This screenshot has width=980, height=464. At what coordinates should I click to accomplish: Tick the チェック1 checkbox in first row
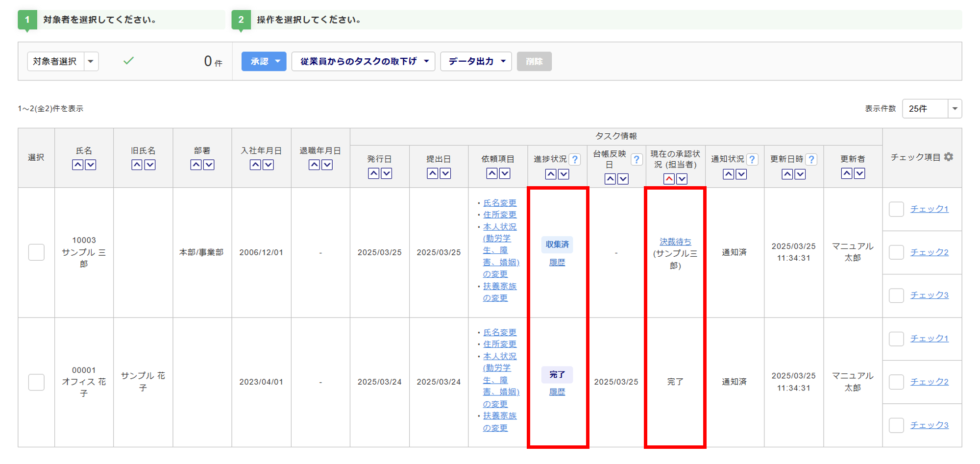(896, 209)
